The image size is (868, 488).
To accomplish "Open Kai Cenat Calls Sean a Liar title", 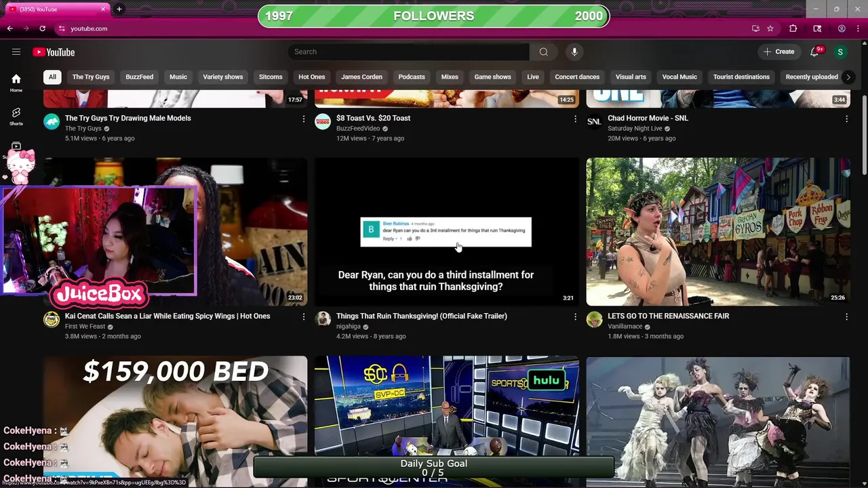I will click(x=167, y=316).
